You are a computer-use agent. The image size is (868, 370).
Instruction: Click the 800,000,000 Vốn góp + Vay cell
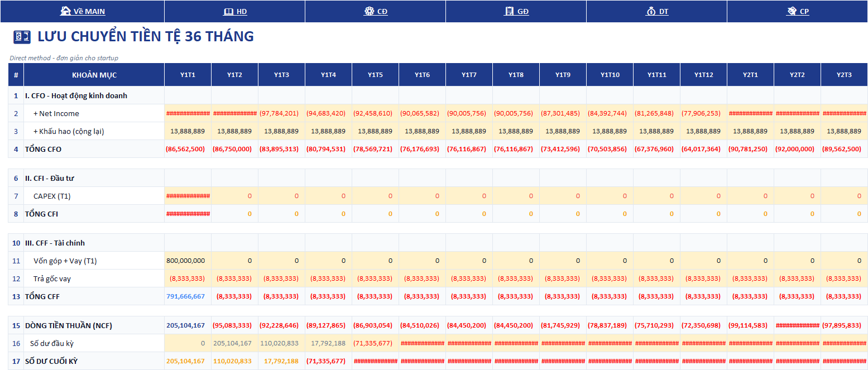coord(188,261)
